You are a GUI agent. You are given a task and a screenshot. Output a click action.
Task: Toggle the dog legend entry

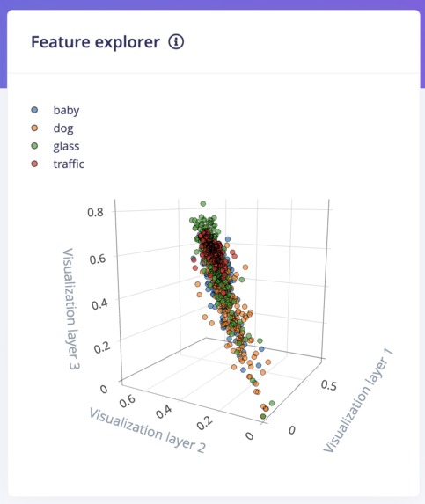52,128
